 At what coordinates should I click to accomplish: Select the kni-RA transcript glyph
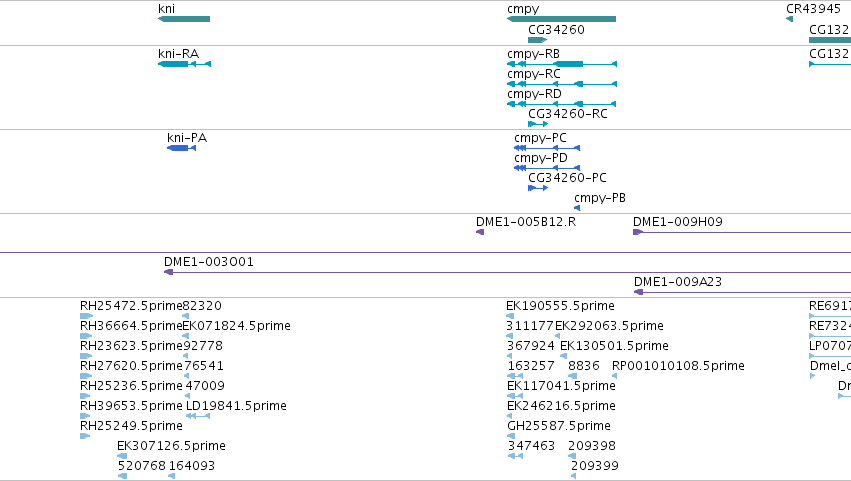tap(184, 64)
